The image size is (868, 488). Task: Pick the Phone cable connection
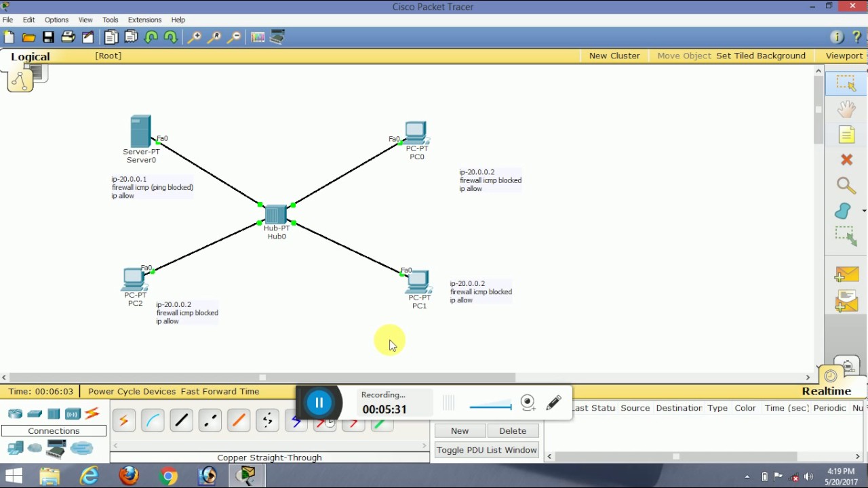[267, 421]
